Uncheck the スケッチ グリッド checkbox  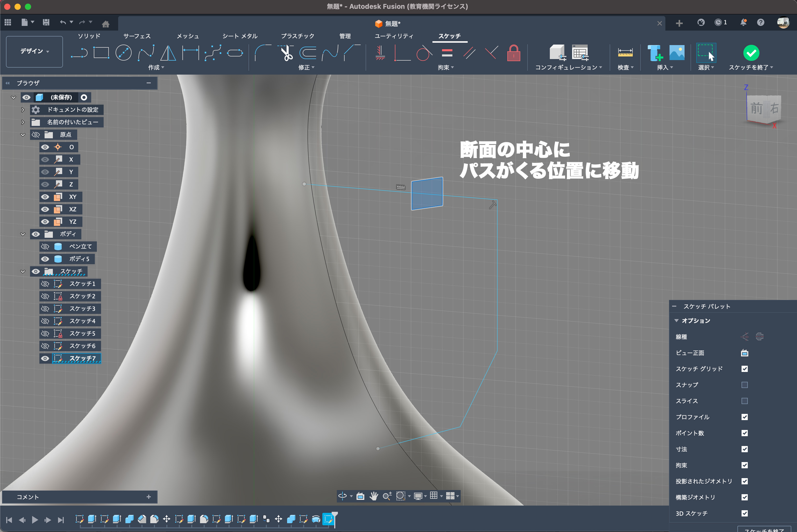click(x=744, y=369)
